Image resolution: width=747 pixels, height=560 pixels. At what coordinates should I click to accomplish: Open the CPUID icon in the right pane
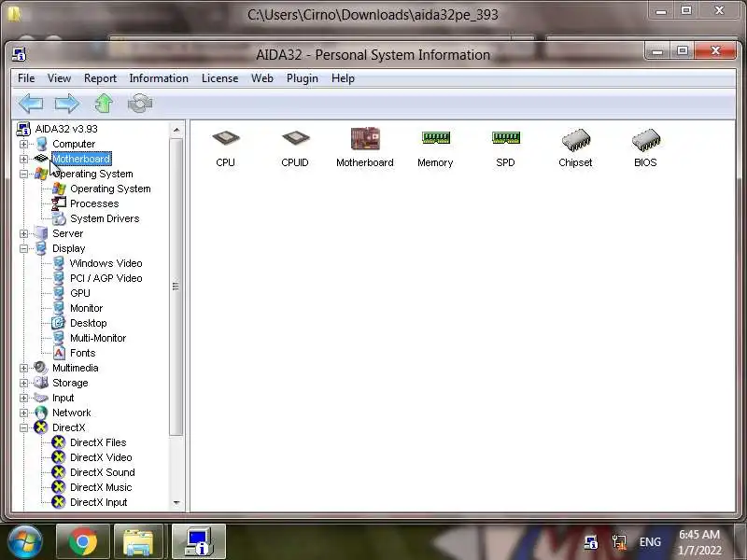295,147
